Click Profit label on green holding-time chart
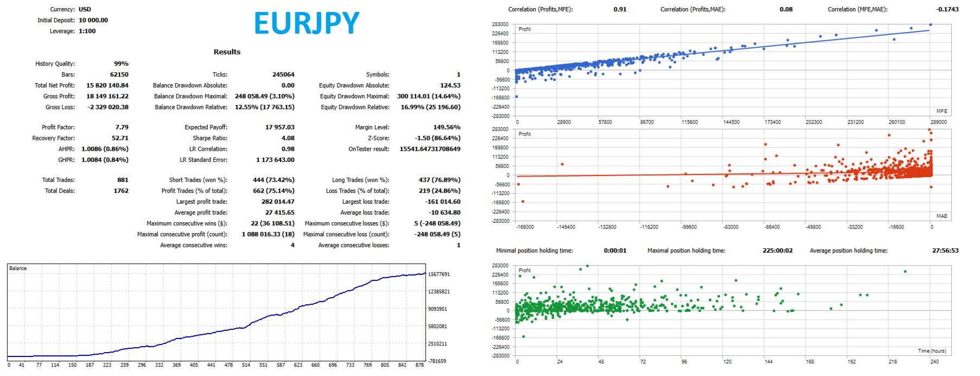The image size is (980, 376). click(525, 271)
